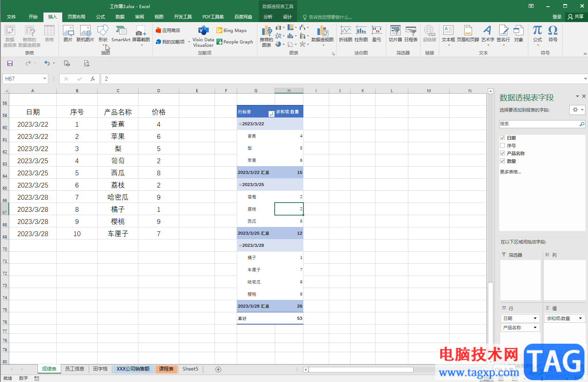Undo the last action
Viewport: 588px width, 382px height.
click(x=47, y=63)
